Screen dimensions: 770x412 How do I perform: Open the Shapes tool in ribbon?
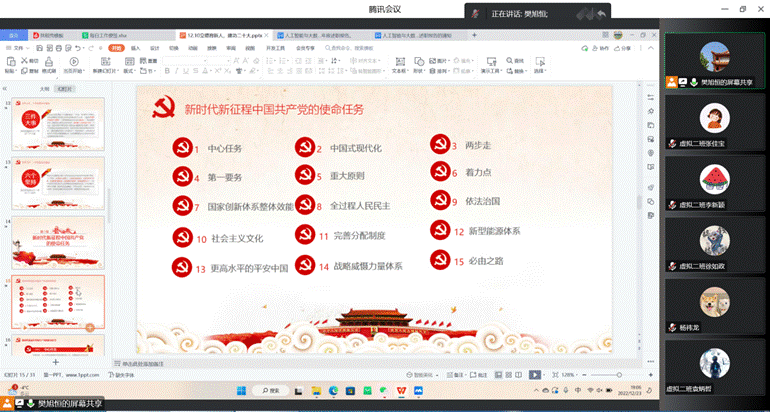tap(420, 63)
